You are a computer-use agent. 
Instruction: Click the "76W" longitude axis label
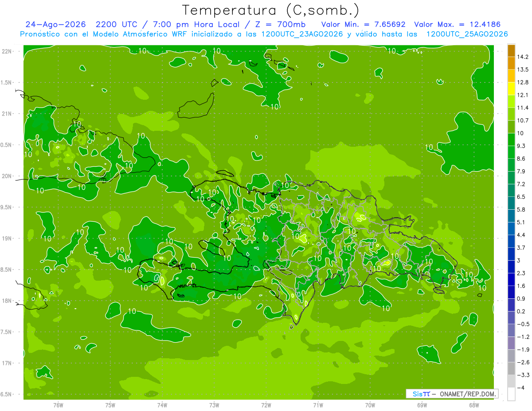pos(58,405)
